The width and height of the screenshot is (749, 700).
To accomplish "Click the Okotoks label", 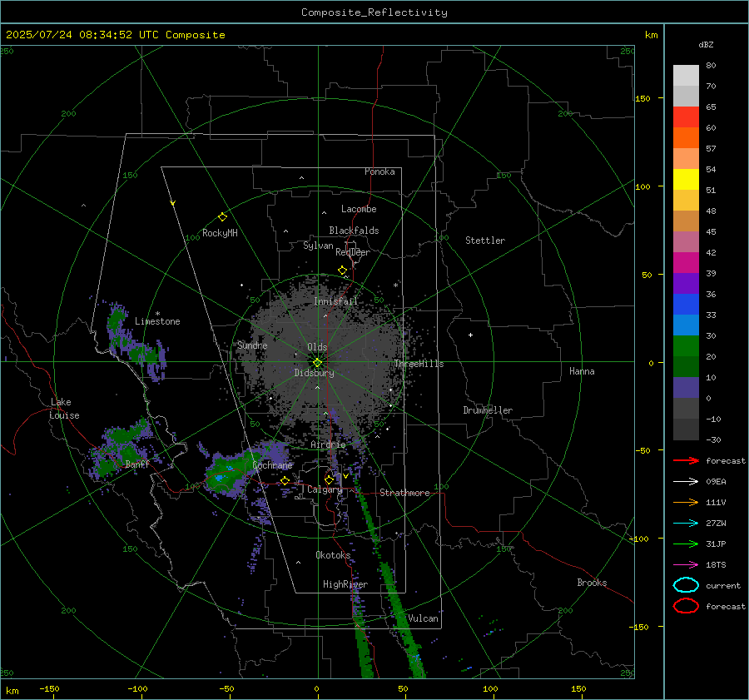I will click(x=333, y=554).
